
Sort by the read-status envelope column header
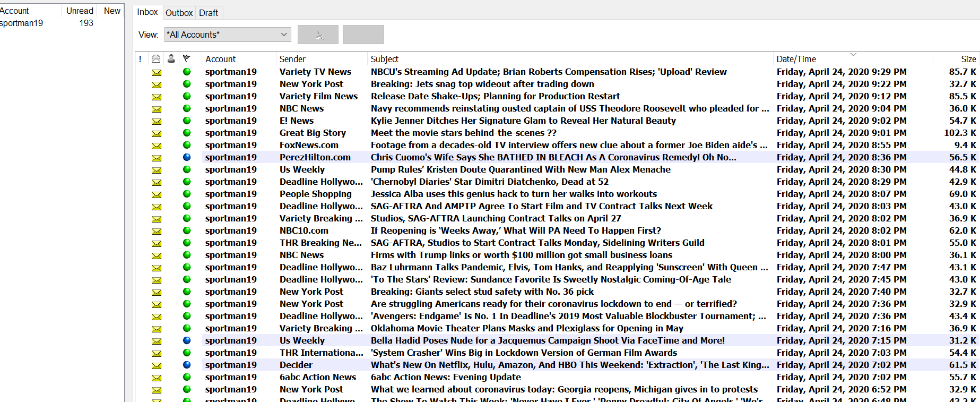tap(156, 59)
